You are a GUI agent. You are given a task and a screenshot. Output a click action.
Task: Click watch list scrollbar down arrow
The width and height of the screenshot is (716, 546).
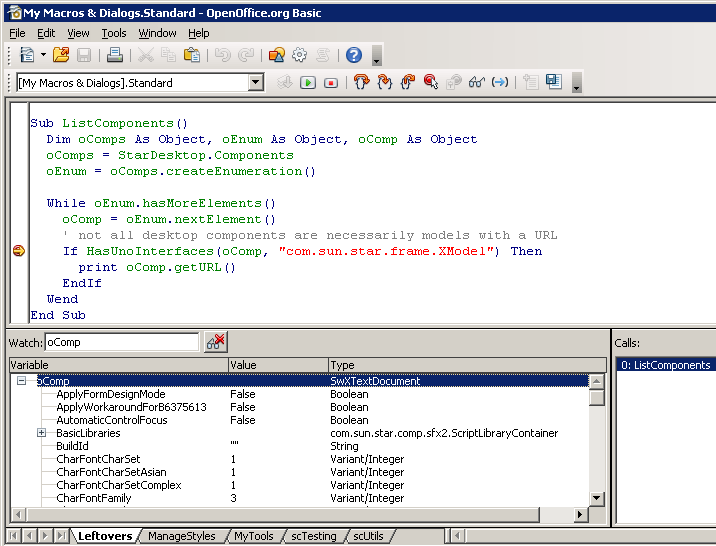coord(597,498)
